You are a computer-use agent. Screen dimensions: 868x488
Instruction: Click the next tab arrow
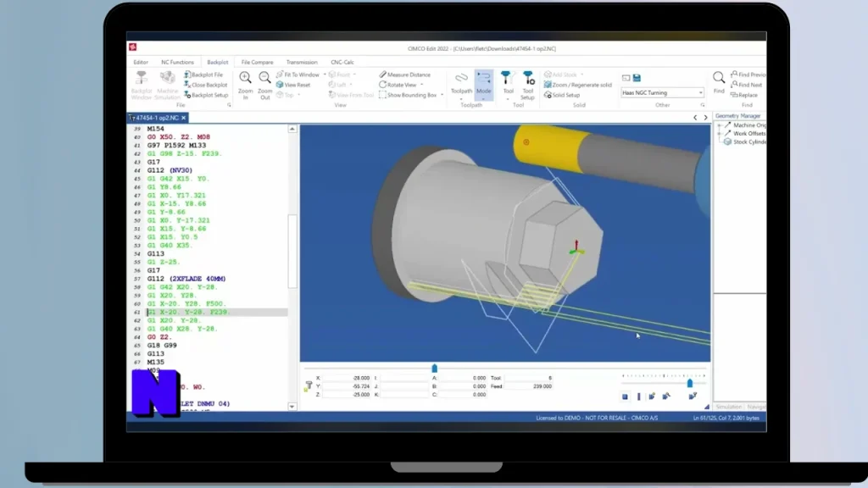click(x=705, y=118)
